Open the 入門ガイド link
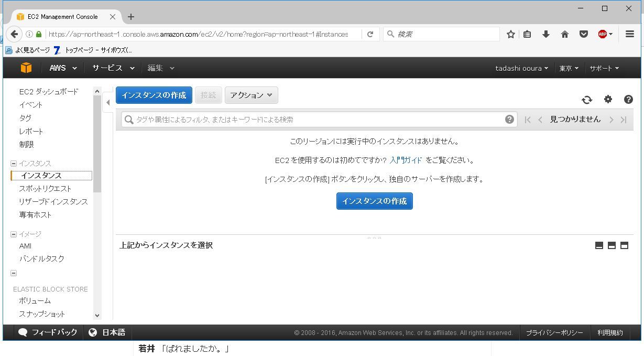This screenshot has width=644, height=356. pos(406,160)
